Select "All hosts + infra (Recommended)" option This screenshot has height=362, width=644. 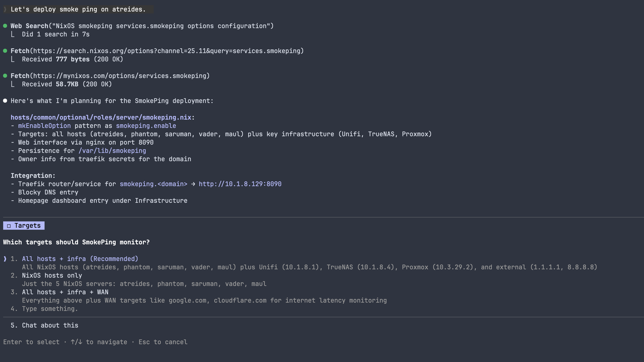pos(80,259)
